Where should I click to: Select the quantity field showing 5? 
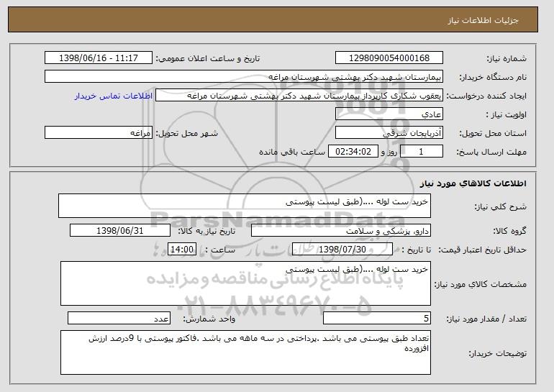point(378,319)
